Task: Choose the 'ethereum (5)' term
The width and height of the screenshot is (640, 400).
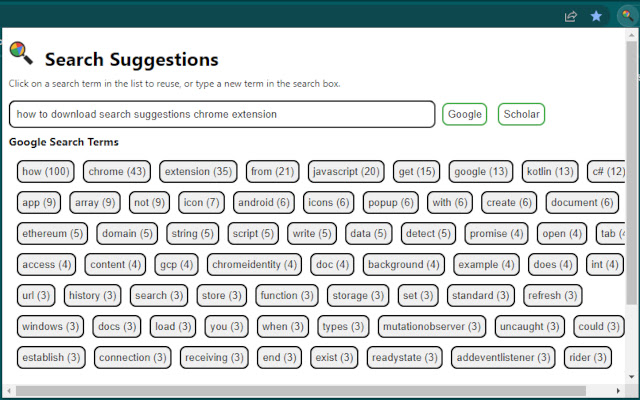Action: [x=52, y=233]
